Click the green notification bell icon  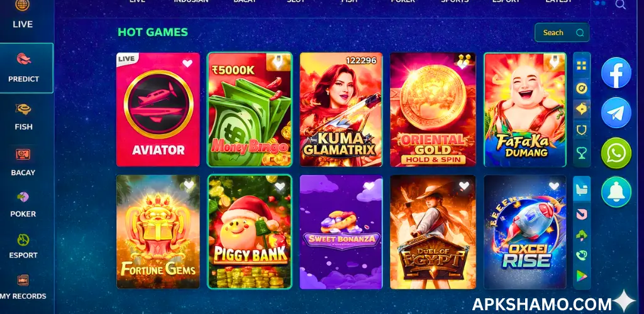pyautogui.click(x=616, y=192)
